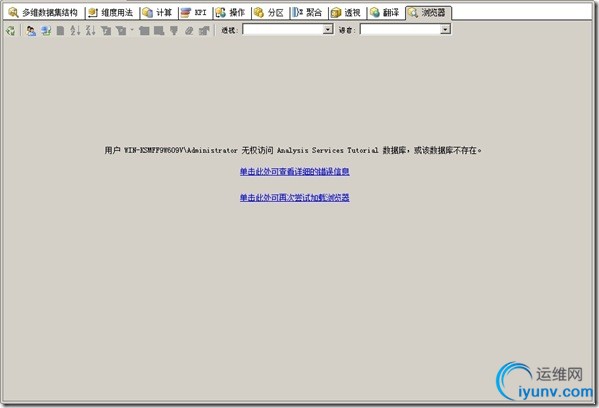This screenshot has height=408, width=599.
Task: Click the Sort Descending Z-A icon
Action: pos(91,31)
